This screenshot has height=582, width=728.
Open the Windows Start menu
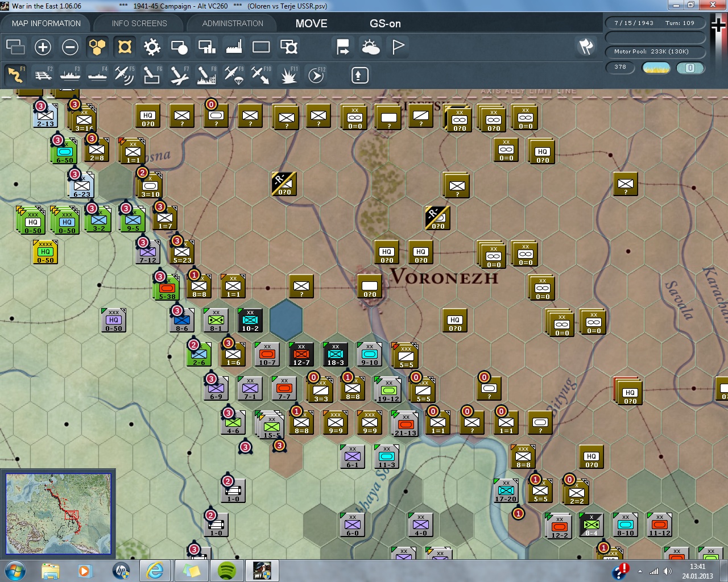(x=14, y=571)
